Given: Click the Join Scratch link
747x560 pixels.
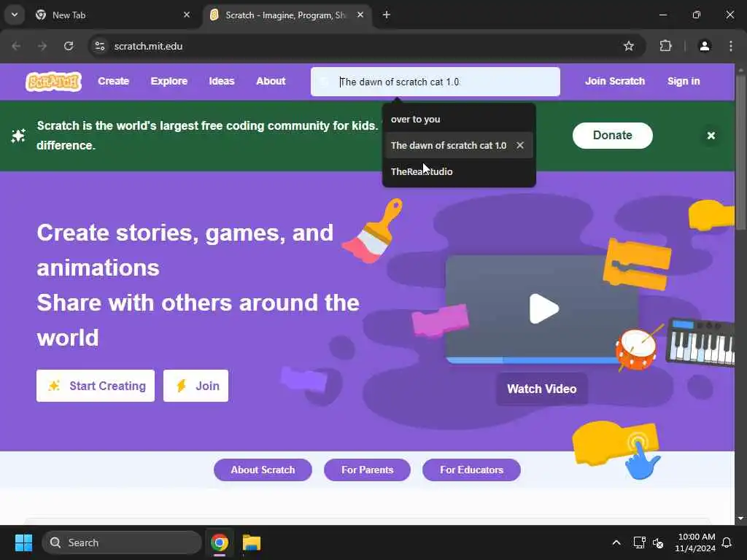Looking at the screenshot, I should (615, 82).
